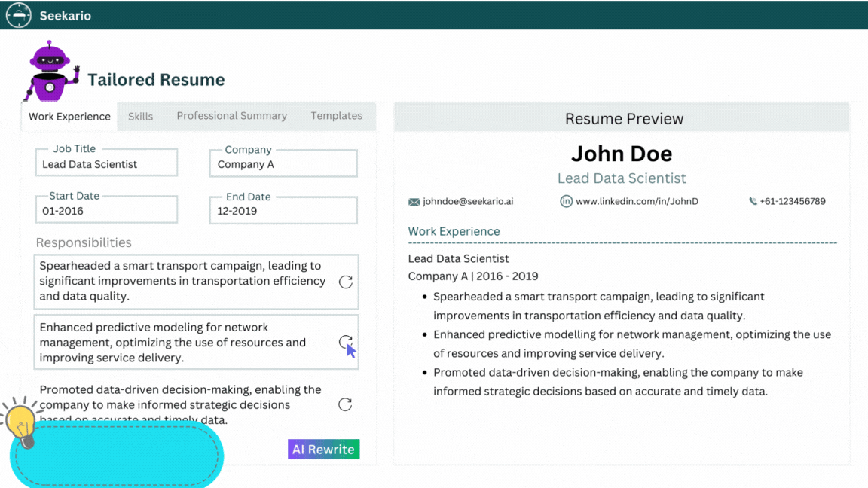Switch to the Skills tab

pyautogui.click(x=141, y=116)
